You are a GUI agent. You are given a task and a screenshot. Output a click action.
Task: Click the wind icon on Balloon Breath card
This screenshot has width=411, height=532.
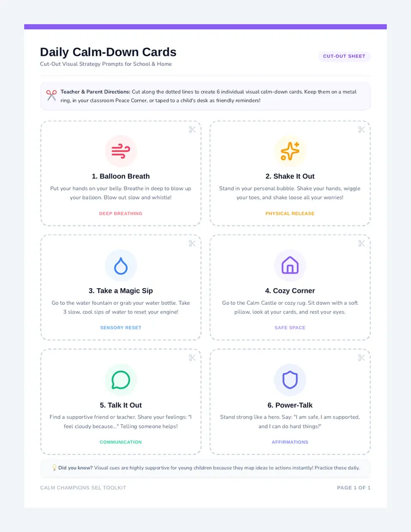click(x=121, y=151)
